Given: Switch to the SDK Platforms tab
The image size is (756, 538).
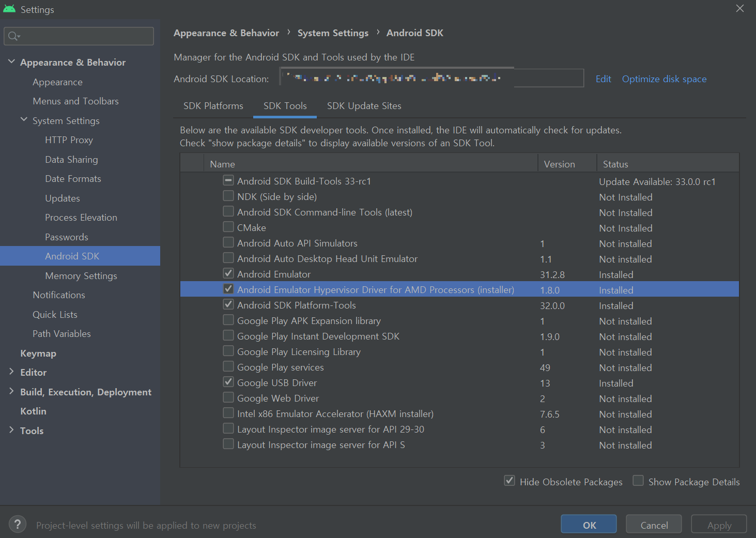Looking at the screenshot, I should tap(213, 106).
